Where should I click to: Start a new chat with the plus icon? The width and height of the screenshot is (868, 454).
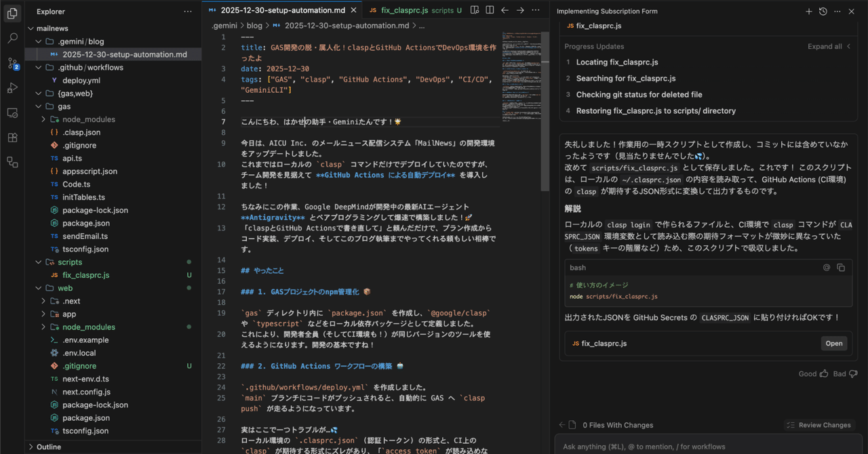(808, 12)
